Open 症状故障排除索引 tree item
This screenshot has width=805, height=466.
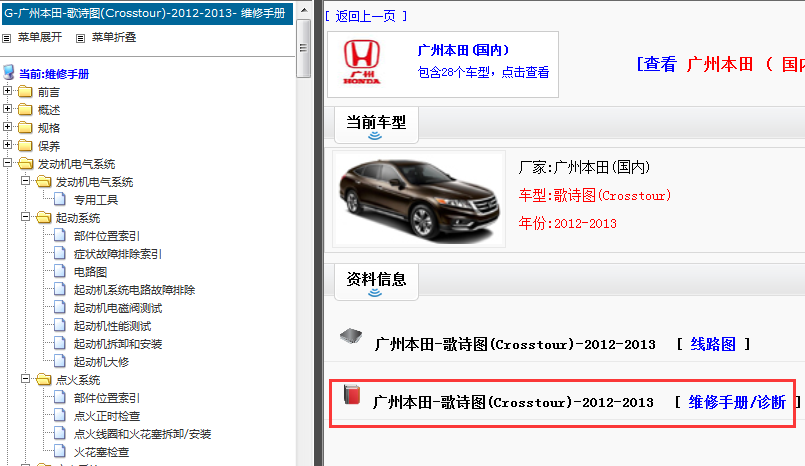click(118, 254)
